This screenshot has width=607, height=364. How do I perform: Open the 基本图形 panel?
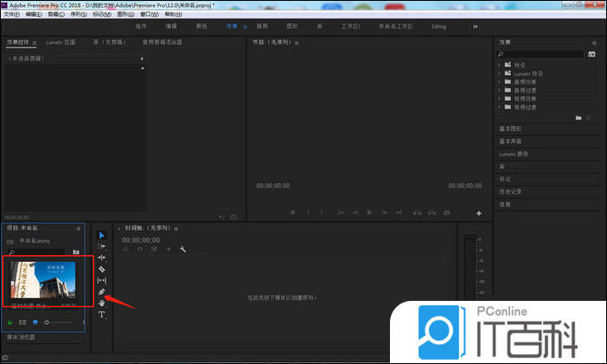[510, 129]
